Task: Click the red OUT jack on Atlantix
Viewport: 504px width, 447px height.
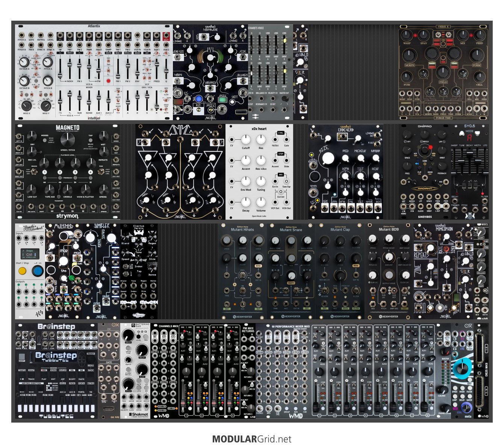Action: tap(166, 36)
